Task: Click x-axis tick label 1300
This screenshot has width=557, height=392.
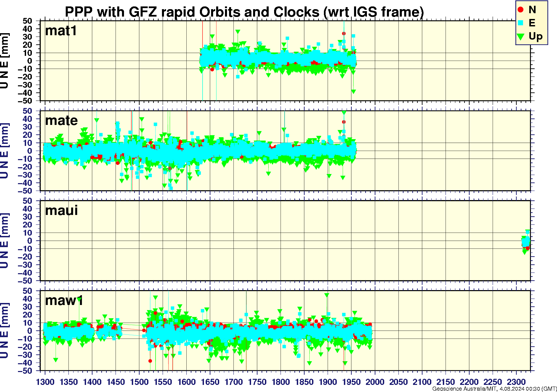Action: [x=45, y=382]
